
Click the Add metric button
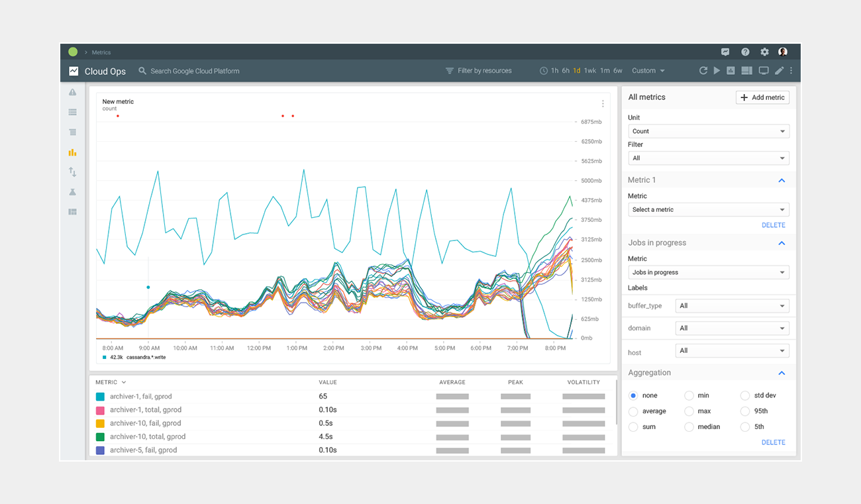tap(762, 97)
